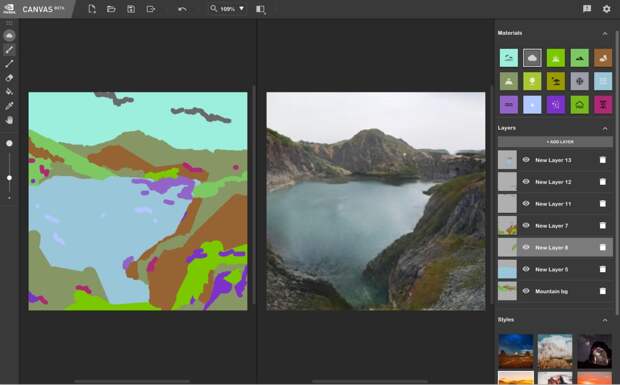Select the New Layer 13 name
This screenshot has height=385, width=620.
[553, 160]
